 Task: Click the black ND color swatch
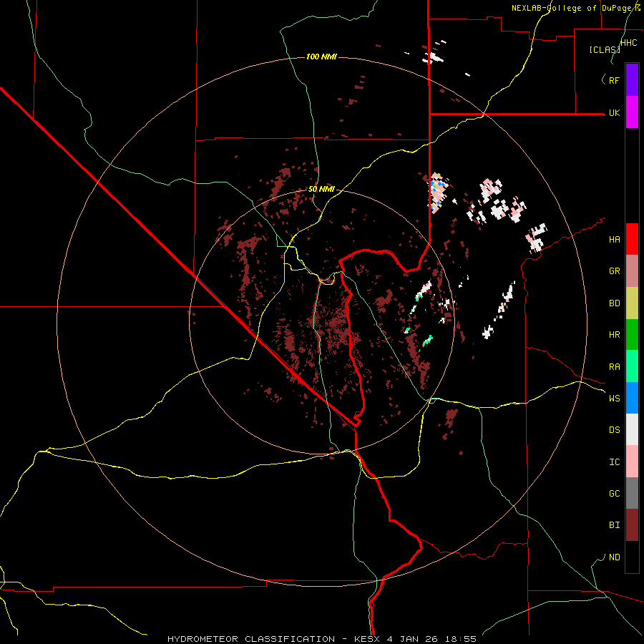click(x=632, y=557)
